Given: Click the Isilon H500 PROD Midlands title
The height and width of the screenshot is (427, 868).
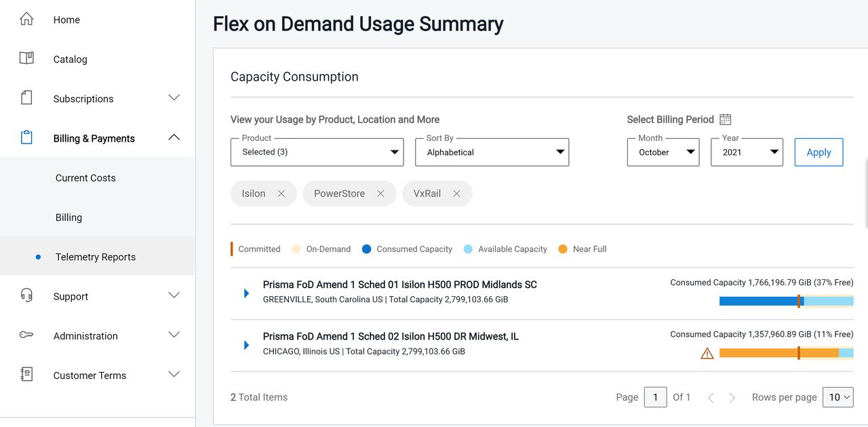Looking at the screenshot, I should point(400,285).
